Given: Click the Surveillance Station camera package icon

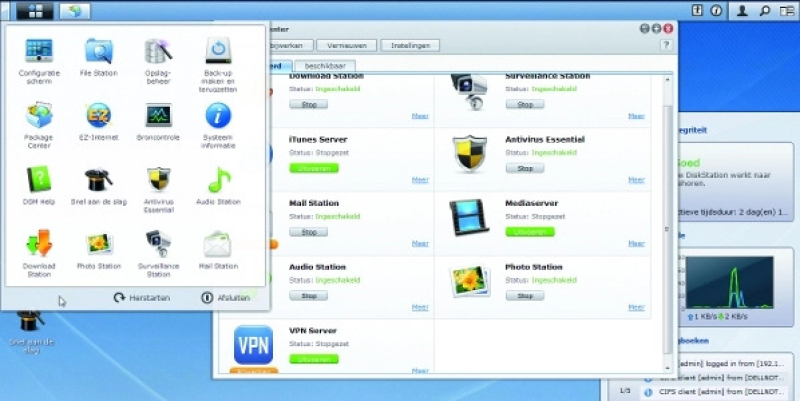Looking at the screenshot, I should 469,91.
